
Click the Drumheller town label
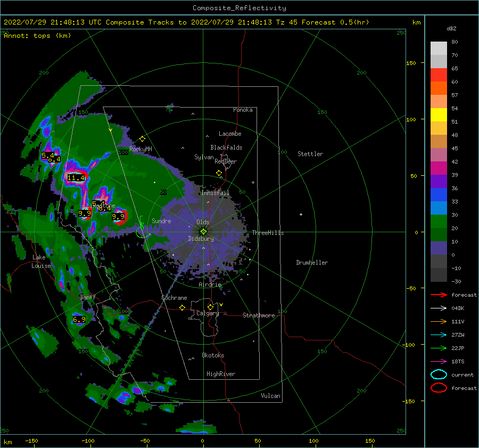click(312, 263)
